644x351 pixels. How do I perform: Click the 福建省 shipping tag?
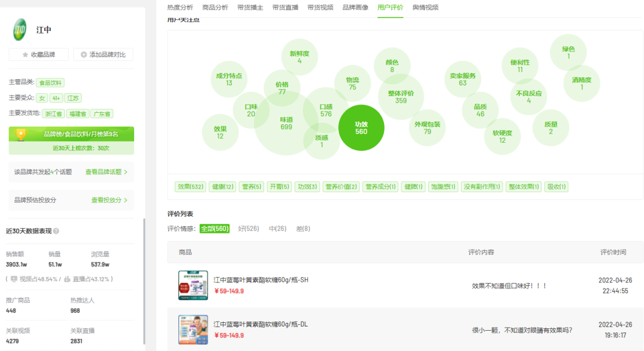tap(78, 114)
